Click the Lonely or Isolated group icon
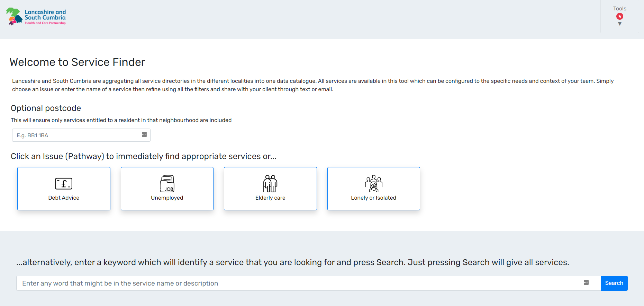The image size is (644, 306). tap(373, 184)
